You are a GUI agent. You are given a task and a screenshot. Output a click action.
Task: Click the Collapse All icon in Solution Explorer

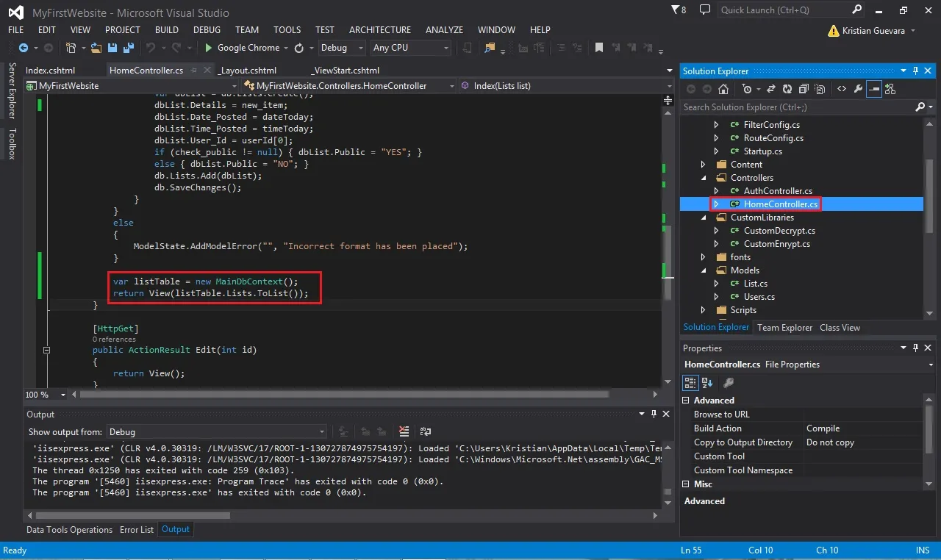803,89
